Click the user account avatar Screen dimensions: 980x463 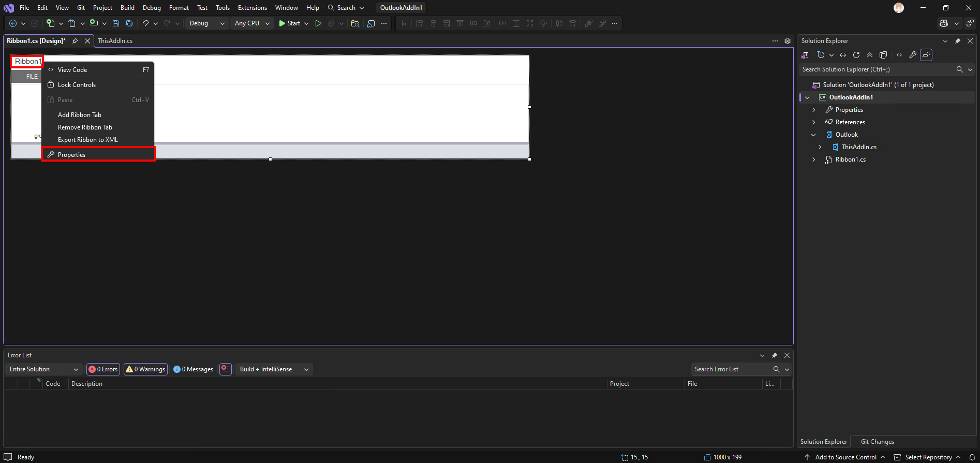[x=899, y=8]
